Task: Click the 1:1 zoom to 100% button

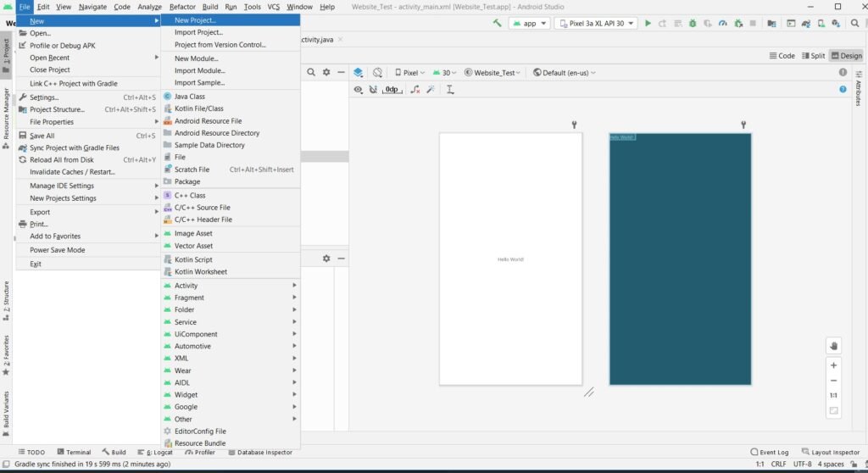Action: [834, 396]
